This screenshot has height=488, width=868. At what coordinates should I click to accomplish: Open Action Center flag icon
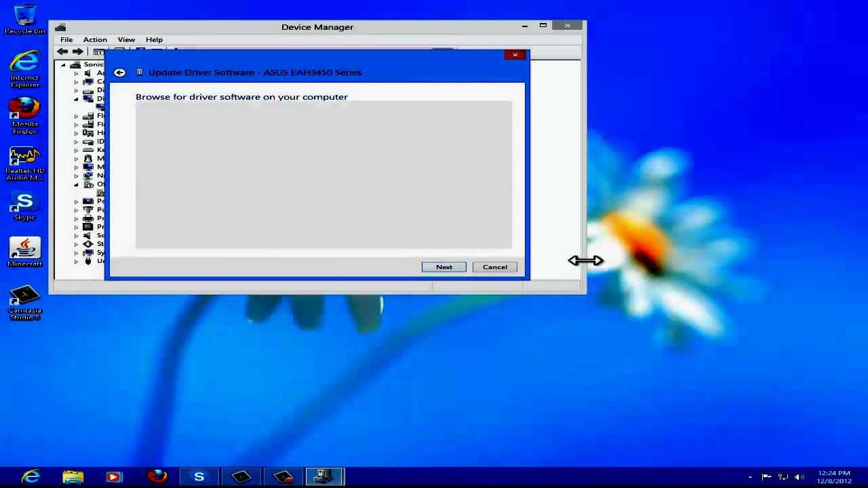tap(767, 477)
